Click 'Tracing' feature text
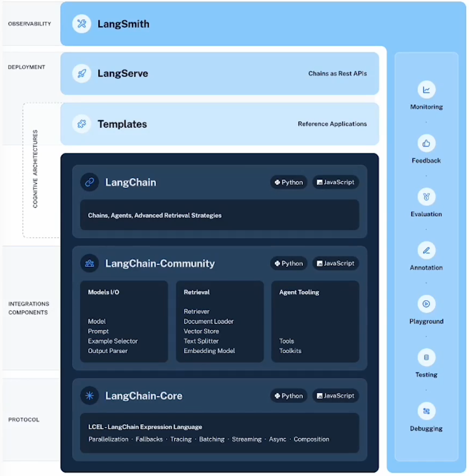 [x=181, y=439]
